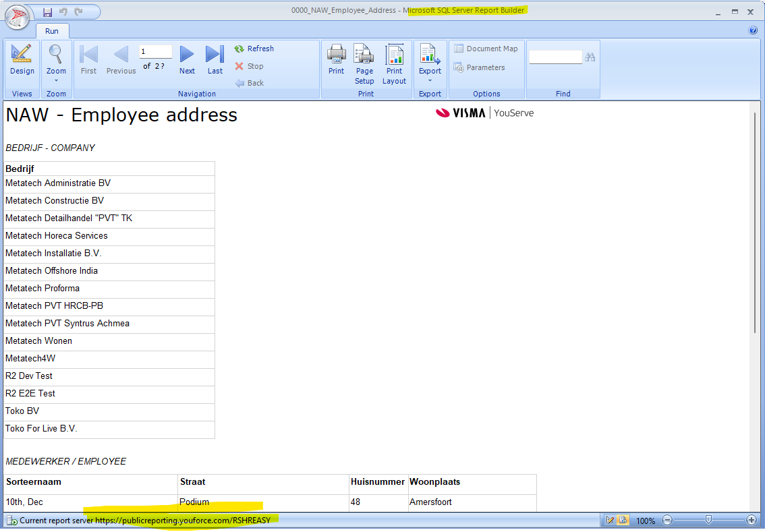Screen dimensions: 765x532
Task: Click the 10th, Dec employee cell
Action: tap(91, 503)
